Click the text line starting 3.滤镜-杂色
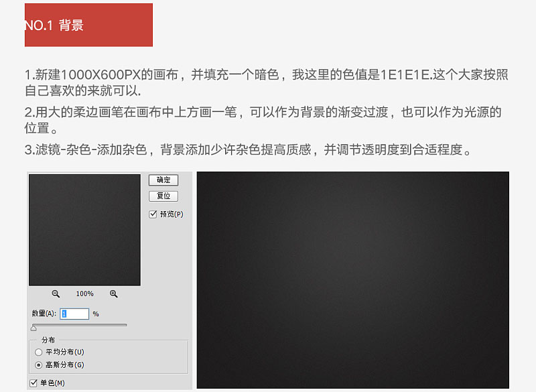This screenshot has height=392, width=536. point(249,149)
